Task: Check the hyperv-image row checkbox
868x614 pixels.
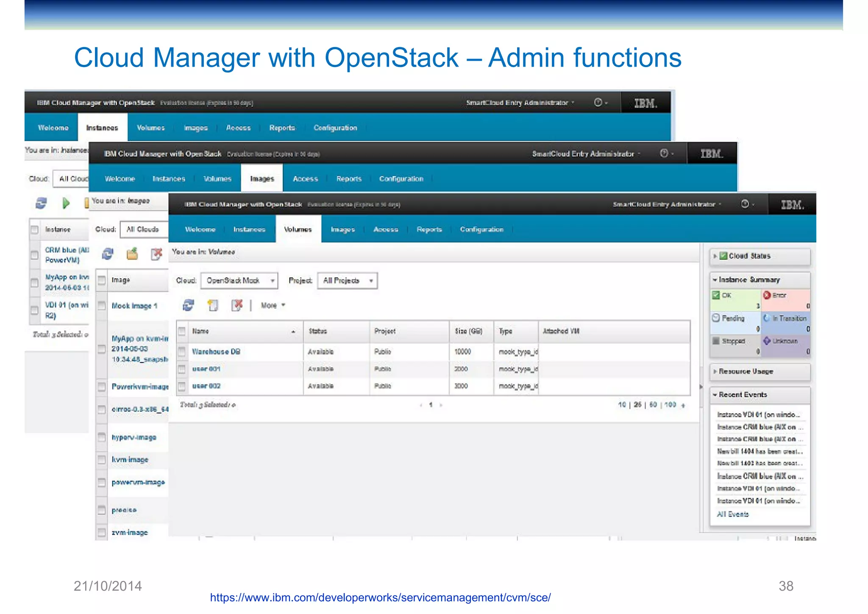Action: coord(102,437)
